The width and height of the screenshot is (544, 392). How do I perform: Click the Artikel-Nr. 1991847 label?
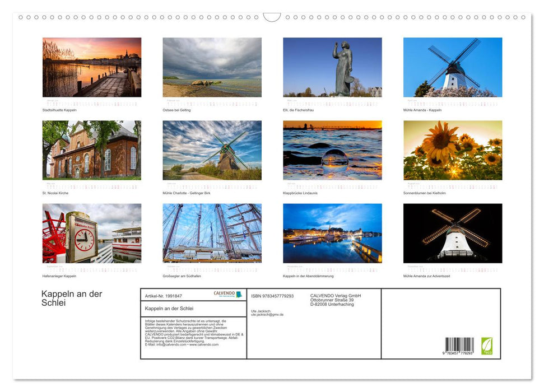(162, 296)
